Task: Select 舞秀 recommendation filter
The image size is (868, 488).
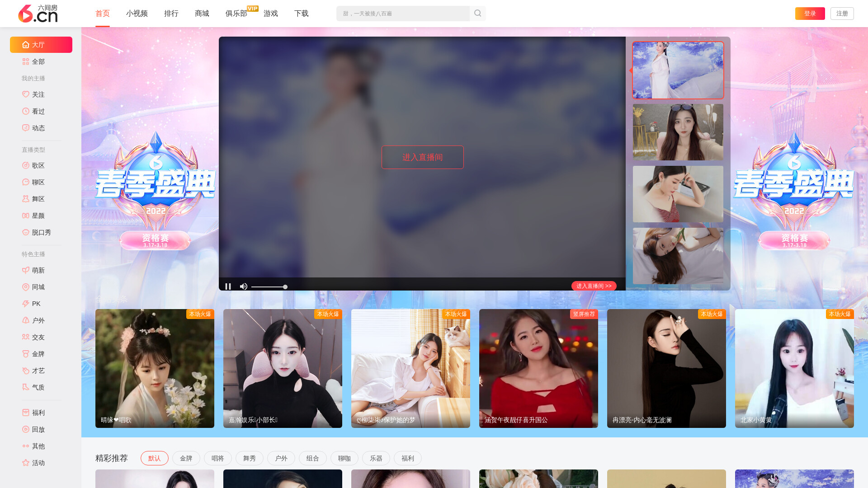Action: coord(250,458)
